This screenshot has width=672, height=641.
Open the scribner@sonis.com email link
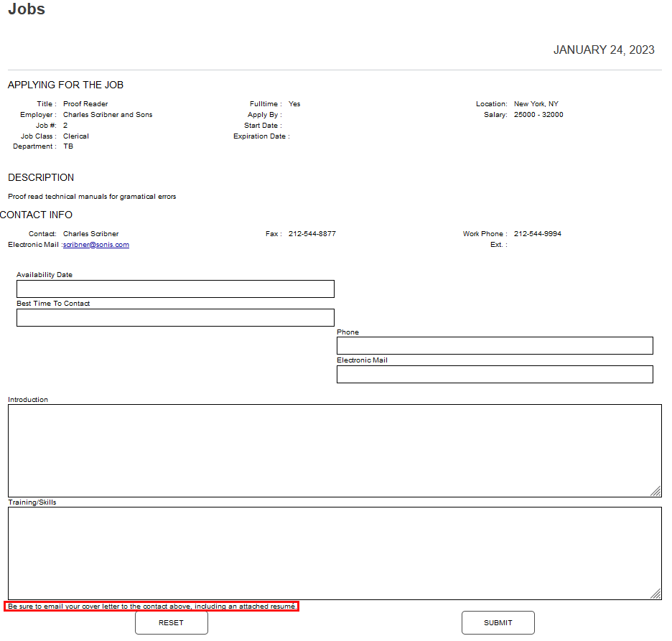[95, 244]
